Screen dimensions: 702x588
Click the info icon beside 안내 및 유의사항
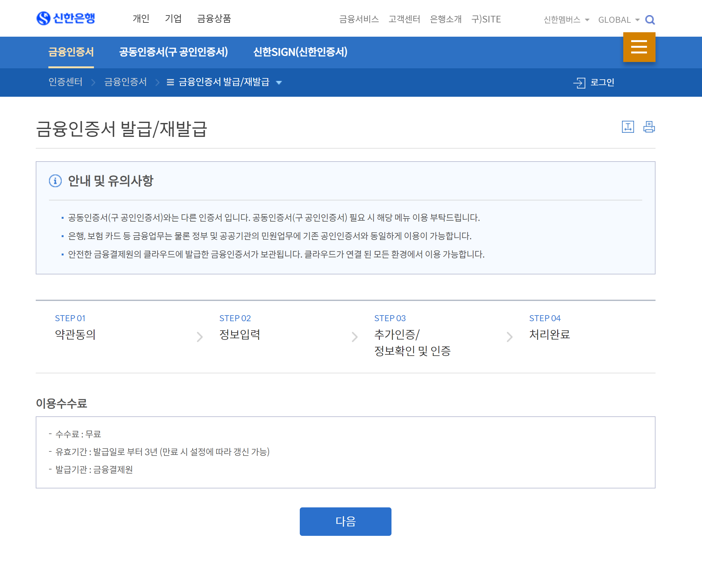55,181
